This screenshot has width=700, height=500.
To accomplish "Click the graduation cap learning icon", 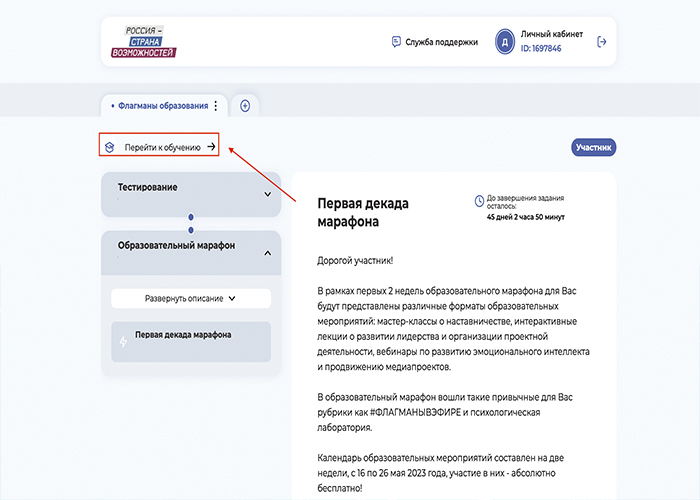I will coord(109,147).
